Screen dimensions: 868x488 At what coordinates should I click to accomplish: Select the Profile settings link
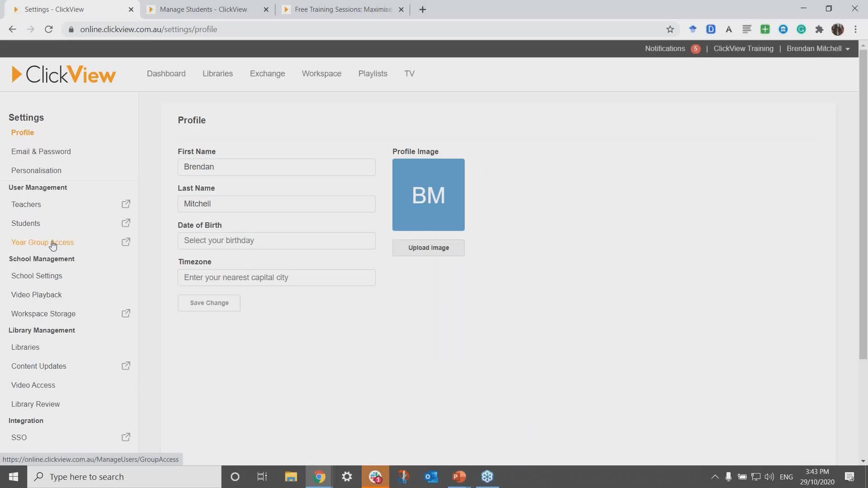click(x=23, y=133)
